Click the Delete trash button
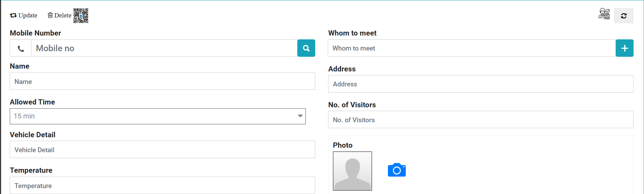Viewport: 644px width, 194px height. click(59, 15)
